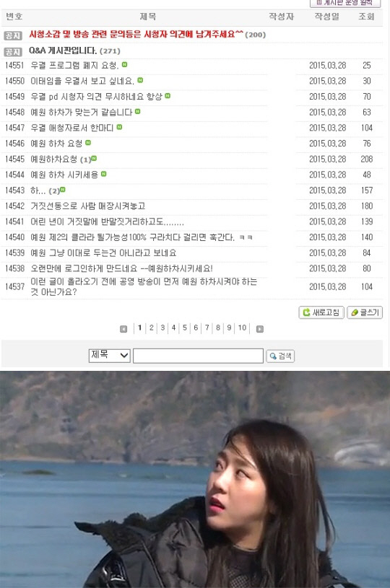Click the 검색 search button
This screenshot has height=588, width=390.
[280, 356]
